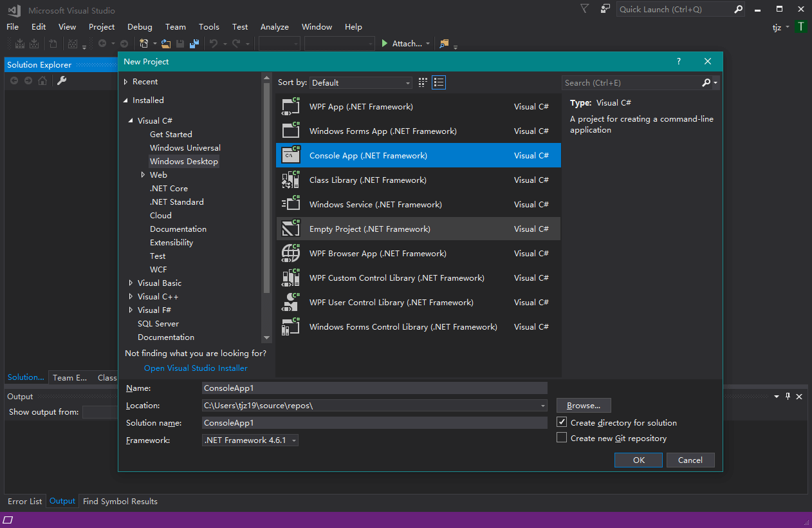Image resolution: width=812 pixels, height=528 pixels.
Task: Switch template list to medium icons list view
Action: (x=439, y=82)
